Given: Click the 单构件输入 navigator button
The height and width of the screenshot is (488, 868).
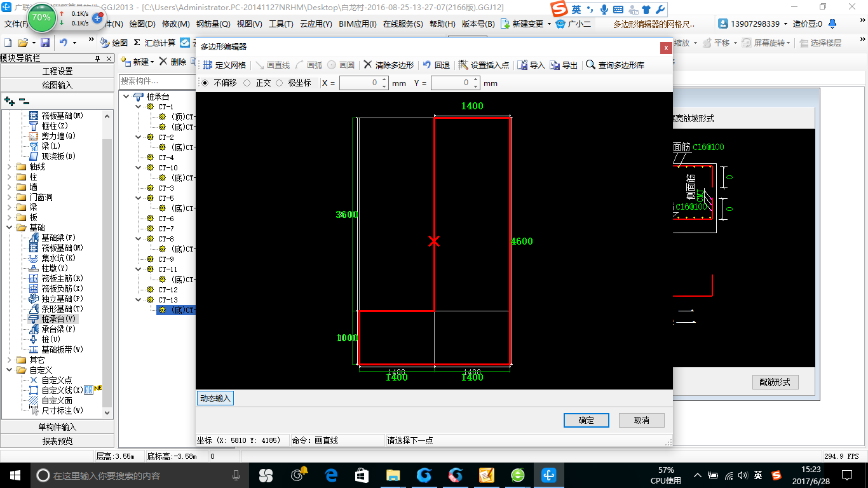Looking at the screenshot, I should tap(57, 427).
